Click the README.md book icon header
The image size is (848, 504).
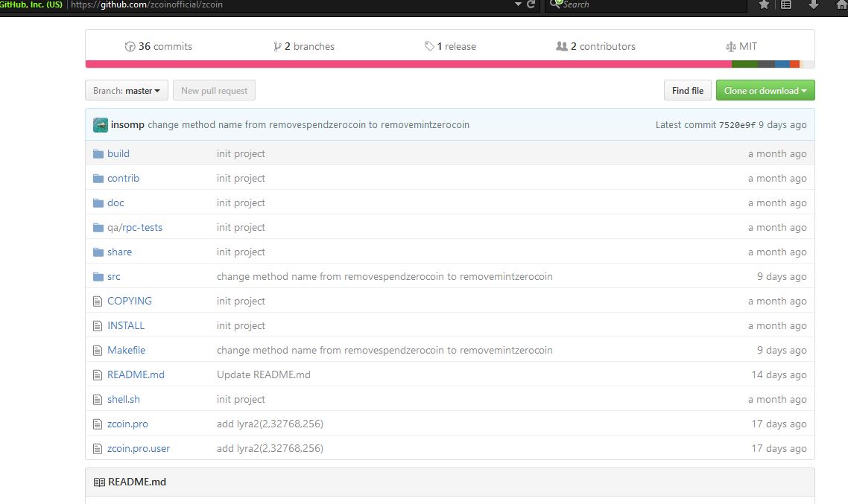tap(100, 482)
